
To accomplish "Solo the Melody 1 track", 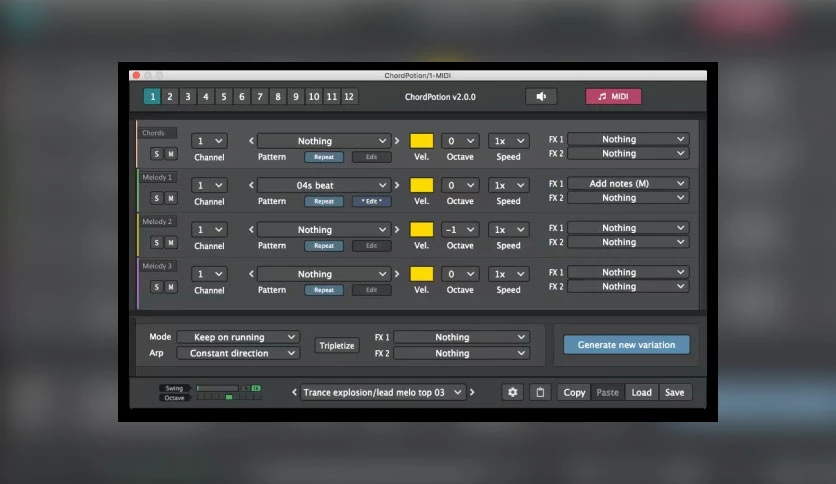I will pyautogui.click(x=156, y=198).
